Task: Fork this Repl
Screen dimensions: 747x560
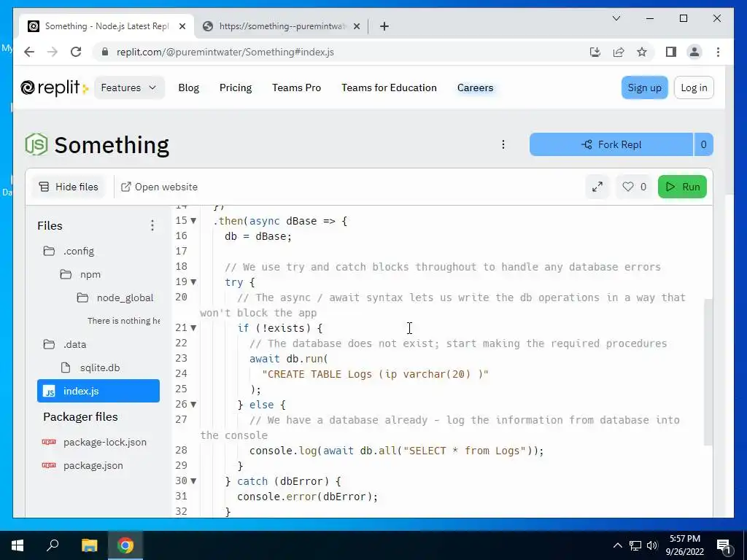Action: pyautogui.click(x=611, y=144)
